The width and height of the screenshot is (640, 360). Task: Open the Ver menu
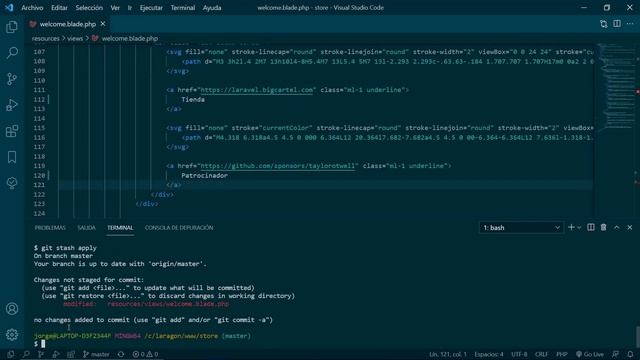(115, 8)
